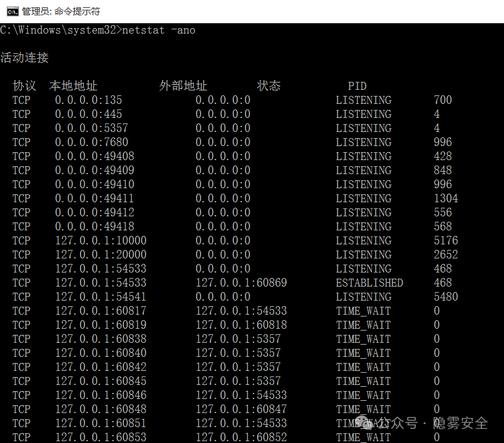Select the 活动连接 heading

click(x=24, y=58)
